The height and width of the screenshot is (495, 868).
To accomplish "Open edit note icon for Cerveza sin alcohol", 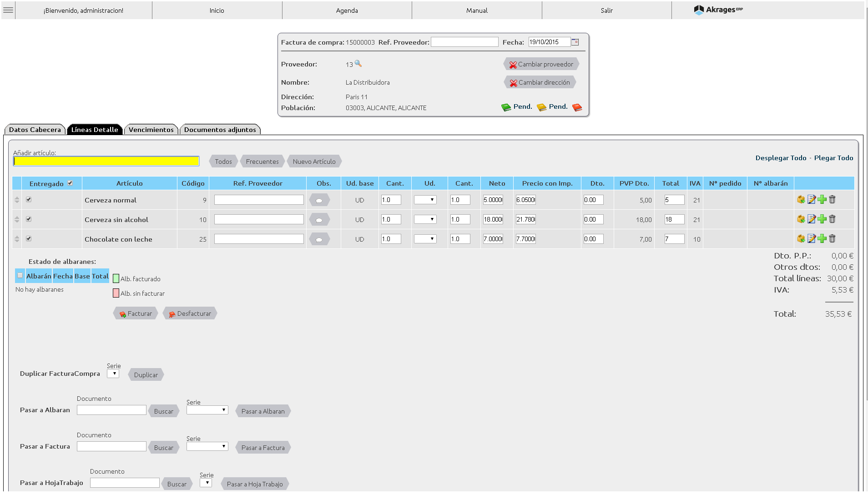I will pos(812,219).
